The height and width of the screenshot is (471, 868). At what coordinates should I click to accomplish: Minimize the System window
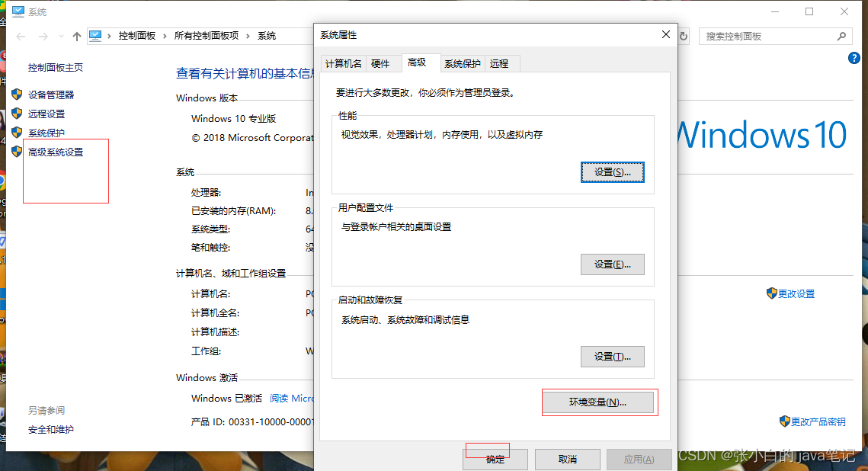click(x=775, y=11)
